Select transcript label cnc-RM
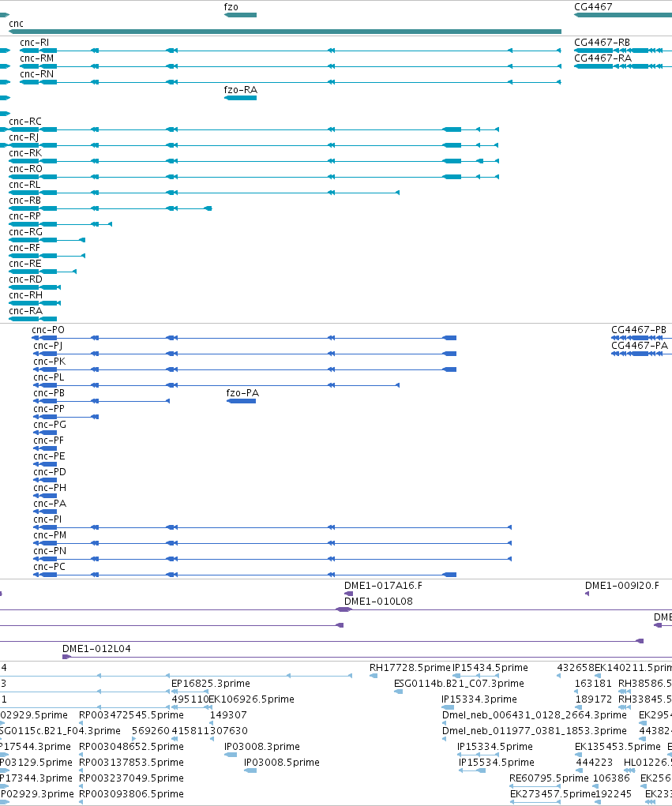This screenshot has height=806, width=672. (x=36, y=58)
